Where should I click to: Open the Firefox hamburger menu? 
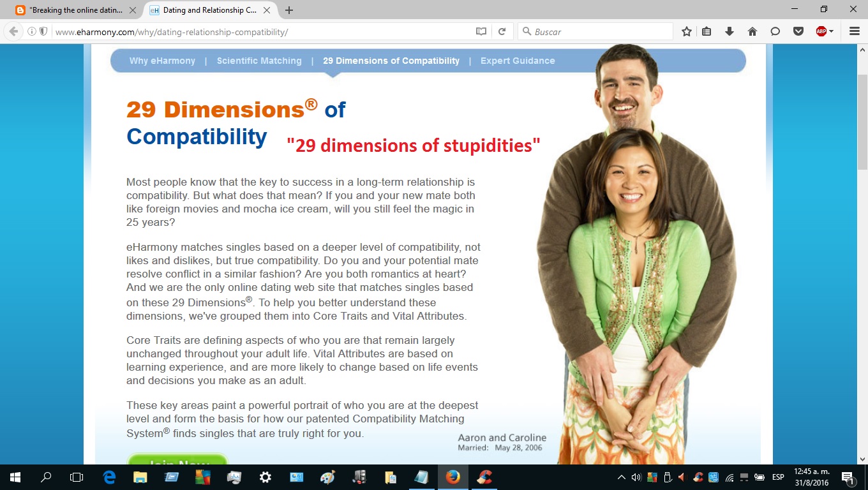(855, 31)
